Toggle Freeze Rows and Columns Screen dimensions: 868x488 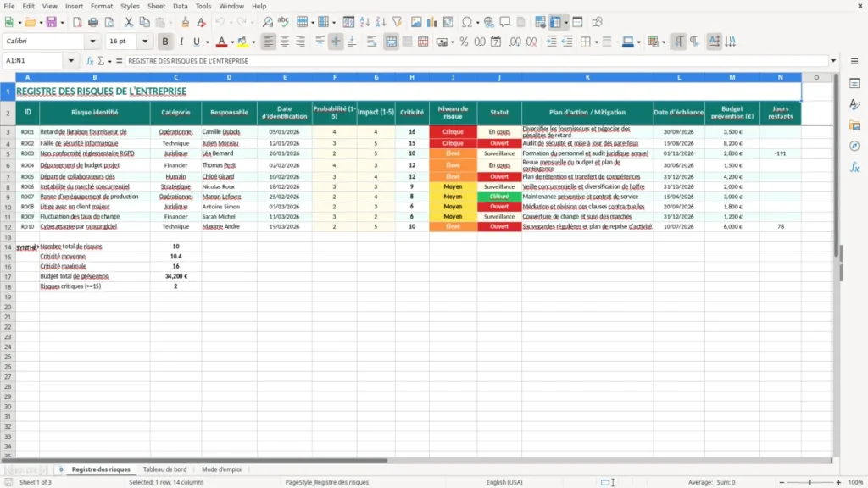coord(556,22)
